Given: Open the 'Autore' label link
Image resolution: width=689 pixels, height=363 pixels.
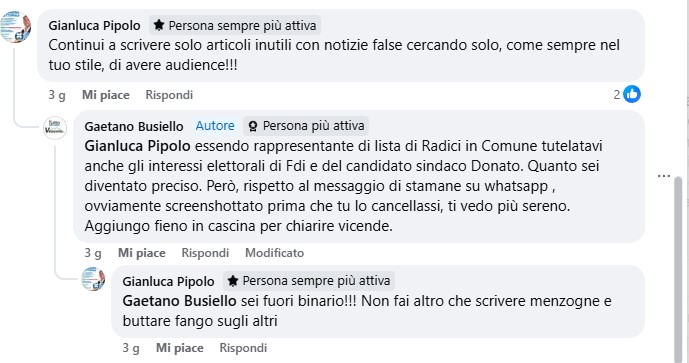Looking at the screenshot, I should tap(215, 126).
